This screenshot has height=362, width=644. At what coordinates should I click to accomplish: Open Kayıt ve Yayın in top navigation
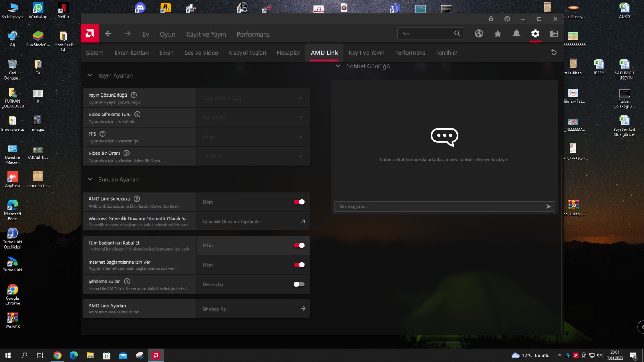click(x=206, y=34)
